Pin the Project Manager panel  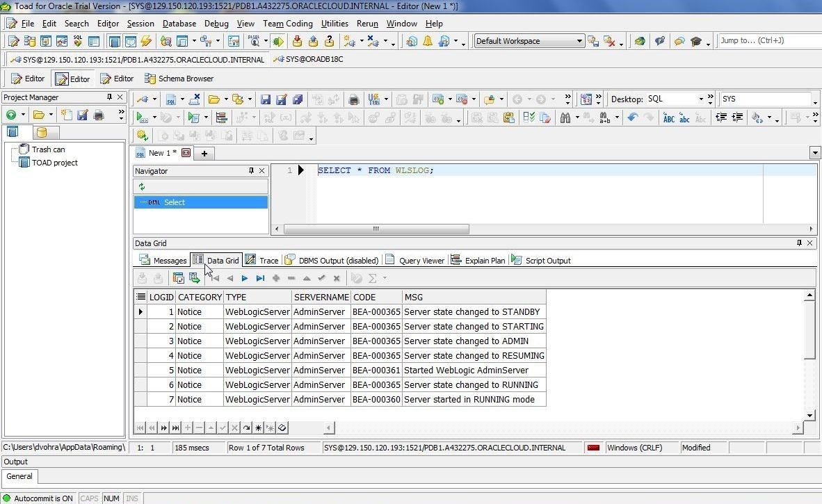(x=109, y=97)
